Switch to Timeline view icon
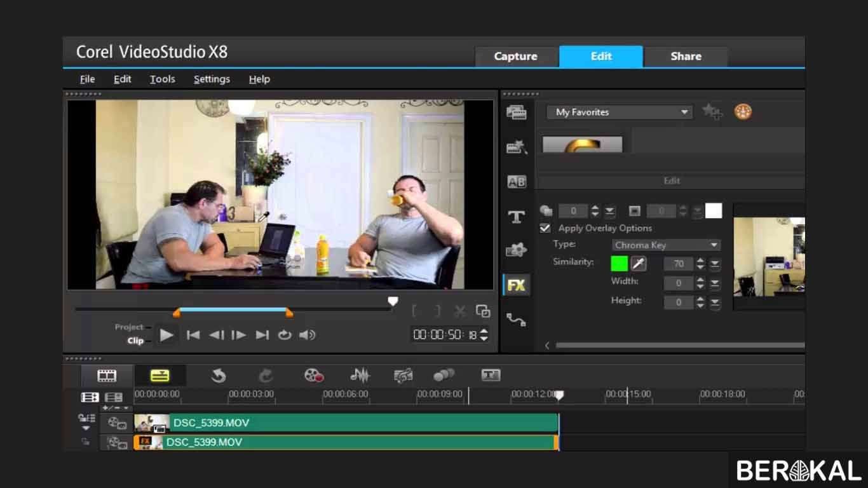Screen dimensions: 868x488 [159, 376]
